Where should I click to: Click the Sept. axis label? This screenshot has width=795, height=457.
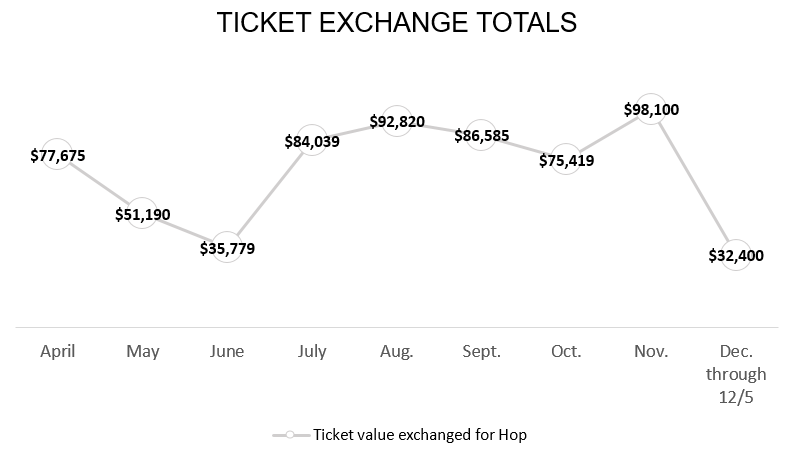click(x=481, y=351)
